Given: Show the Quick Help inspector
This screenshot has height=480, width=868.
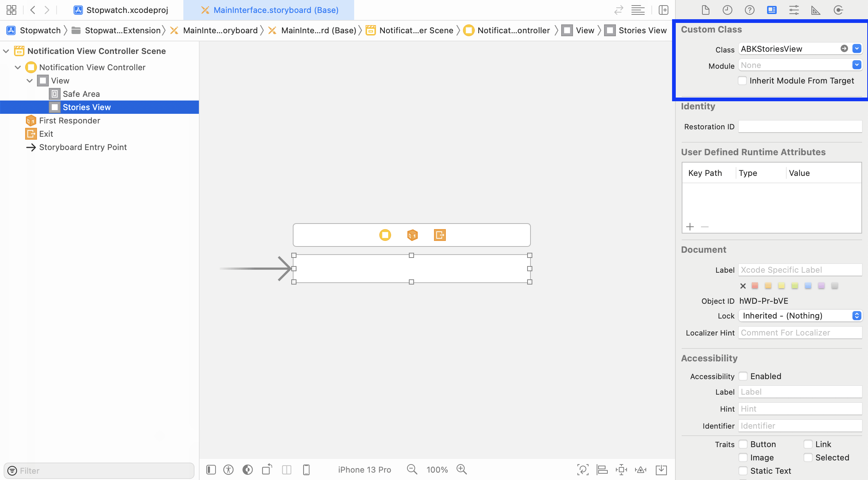Looking at the screenshot, I should [749, 10].
